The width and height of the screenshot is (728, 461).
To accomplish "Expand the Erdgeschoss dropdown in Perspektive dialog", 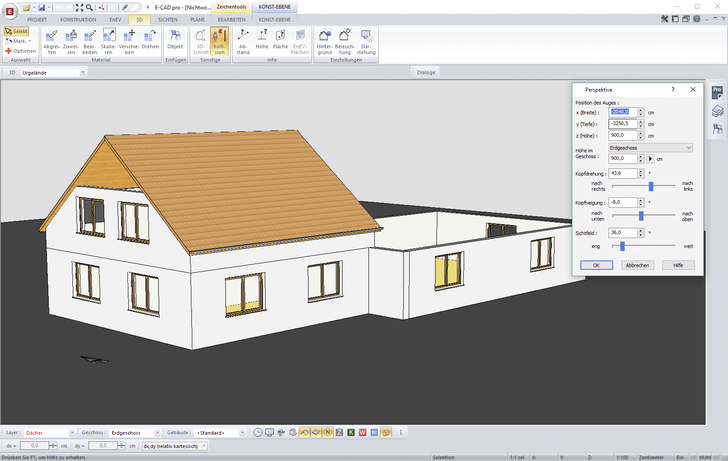I will click(x=650, y=148).
